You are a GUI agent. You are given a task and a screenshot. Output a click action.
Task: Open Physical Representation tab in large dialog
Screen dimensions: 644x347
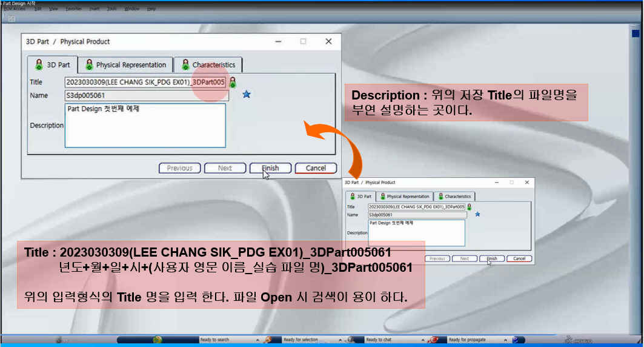(125, 64)
